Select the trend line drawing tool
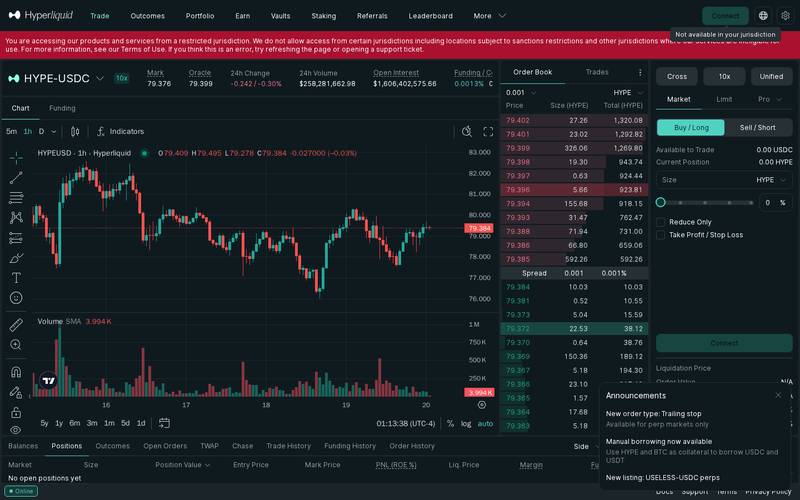 click(16, 178)
